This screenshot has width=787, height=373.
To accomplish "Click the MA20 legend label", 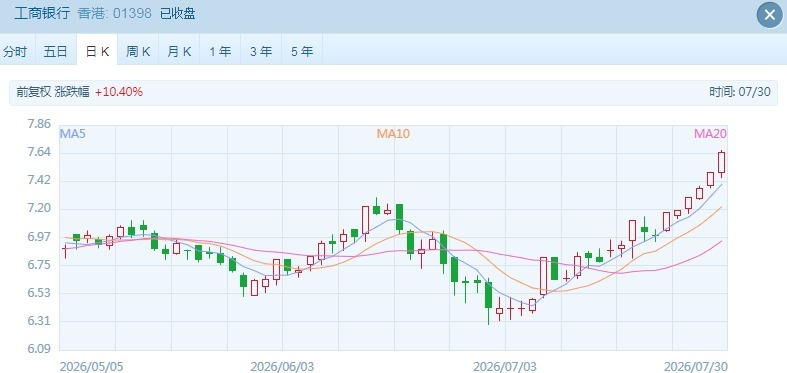I will [x=710, y=134].
